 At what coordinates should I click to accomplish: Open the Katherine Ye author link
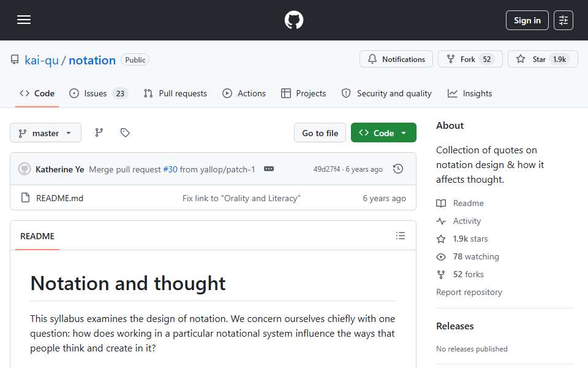tap(59, 169)
